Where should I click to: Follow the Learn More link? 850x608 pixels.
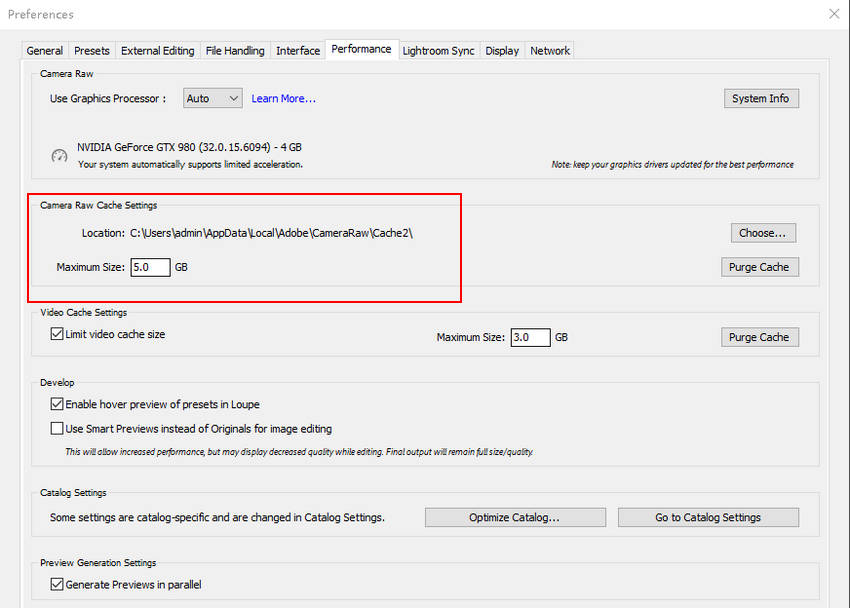(283, 99)
